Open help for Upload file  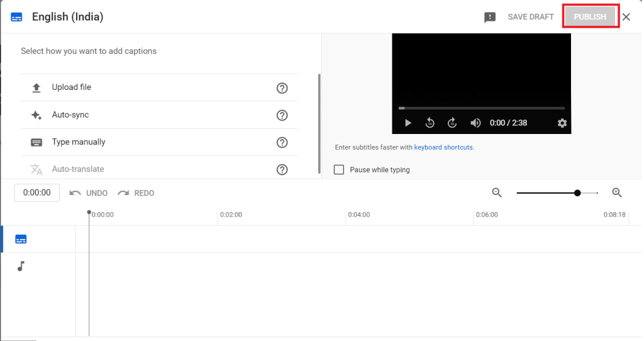pos(282,88)
